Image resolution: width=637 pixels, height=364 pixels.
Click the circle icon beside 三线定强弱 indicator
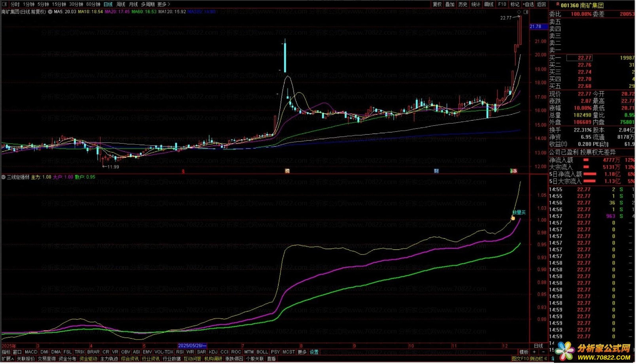[4, 177]
